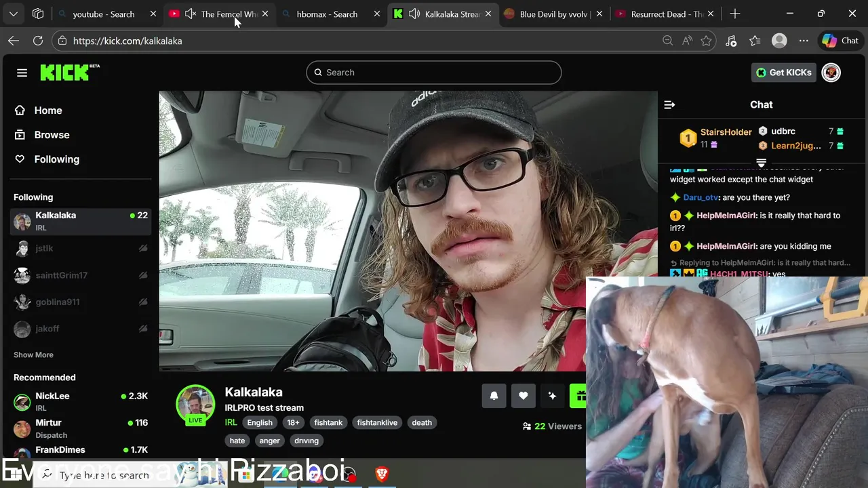Open goblina911's channel
This screenshot has width=868, height=488.
coord(81,302)
